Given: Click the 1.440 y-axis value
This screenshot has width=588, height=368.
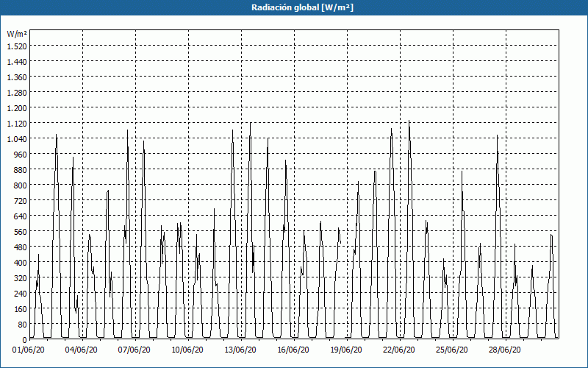Looking at the screenshot, I should [17, 62].
